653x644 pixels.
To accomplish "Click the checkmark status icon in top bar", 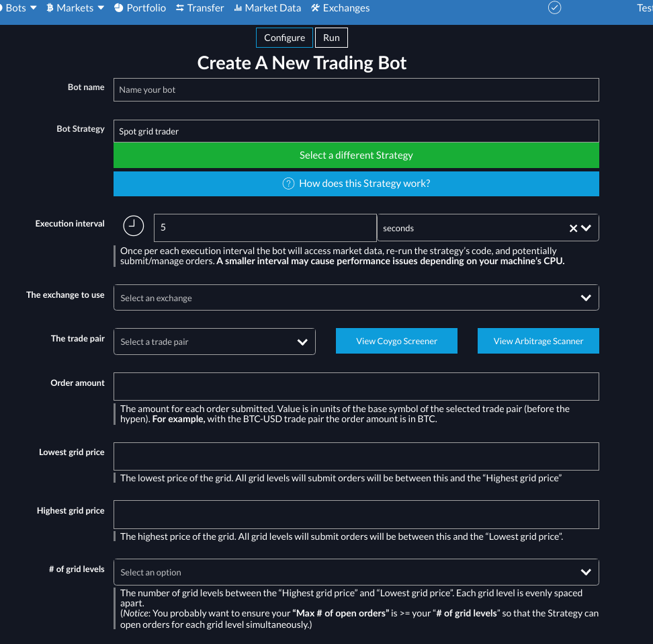I will [x=554, y=8].
